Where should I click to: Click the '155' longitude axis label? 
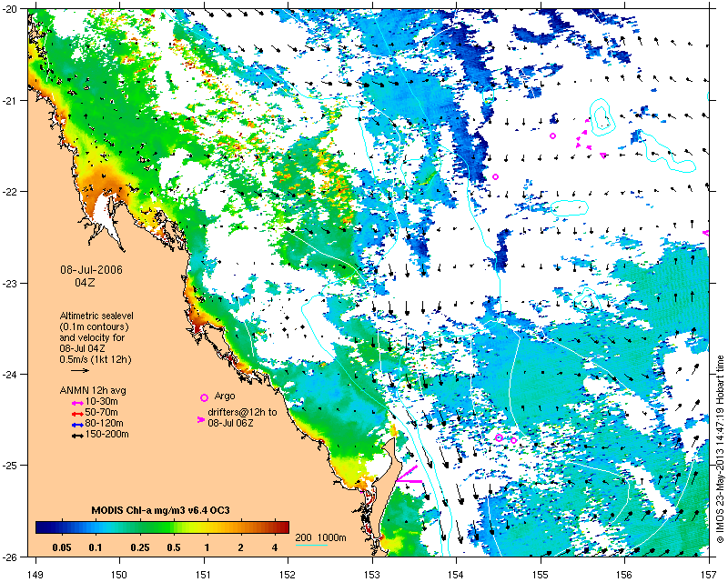pos(541,575)
